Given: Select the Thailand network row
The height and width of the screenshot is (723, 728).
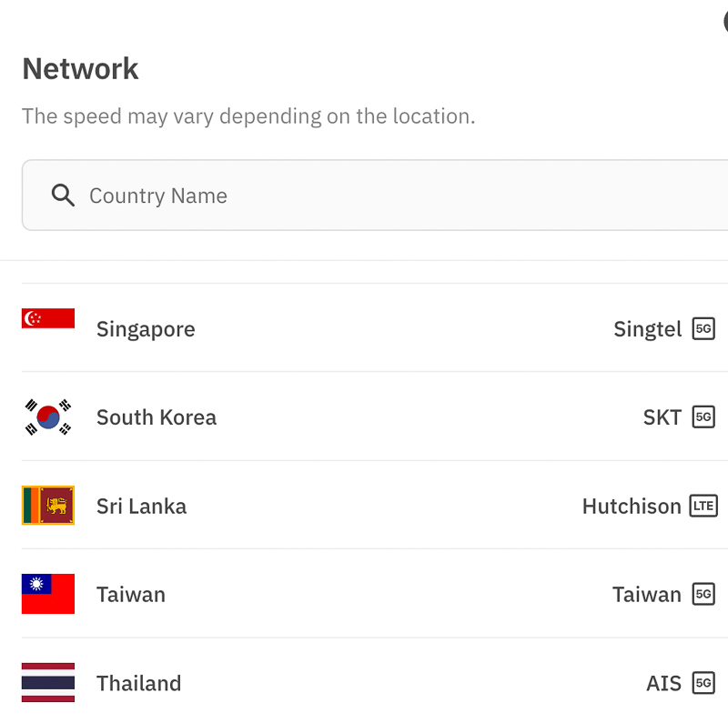Looking at the screenshot, I should (364, 682).
